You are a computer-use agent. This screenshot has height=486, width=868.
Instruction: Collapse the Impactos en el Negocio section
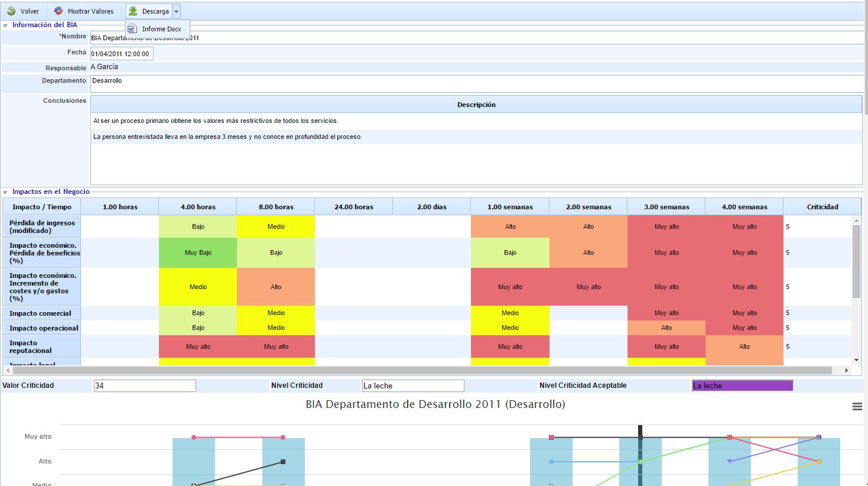click(5, 192)
